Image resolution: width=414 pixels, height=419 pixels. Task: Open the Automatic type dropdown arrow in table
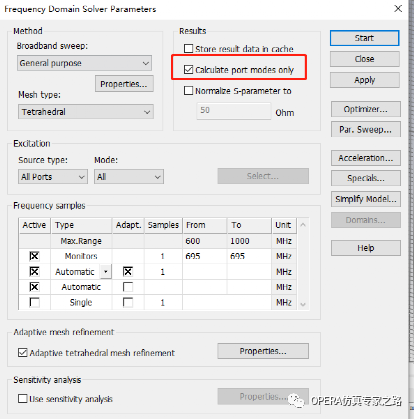click(x=106, y=272)
